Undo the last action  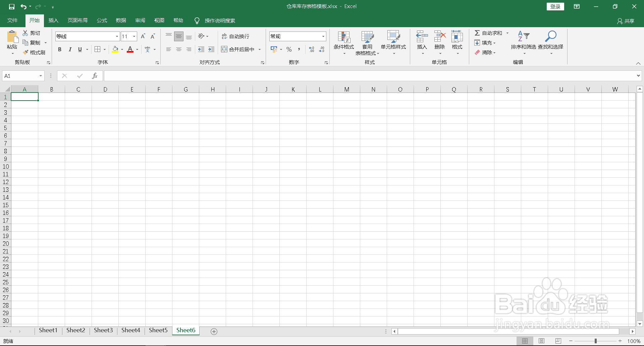23,6
